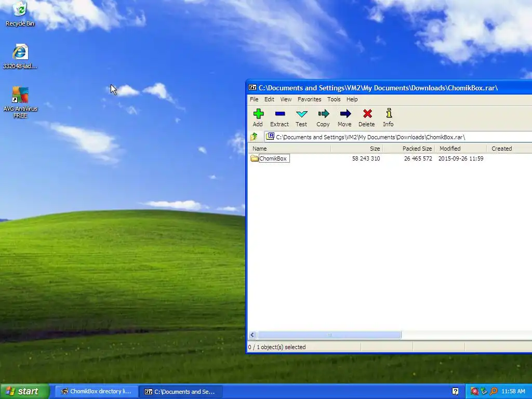532x399 pixels.
Task: Go up one folder level arrow
Action: (x=254, y=137)
